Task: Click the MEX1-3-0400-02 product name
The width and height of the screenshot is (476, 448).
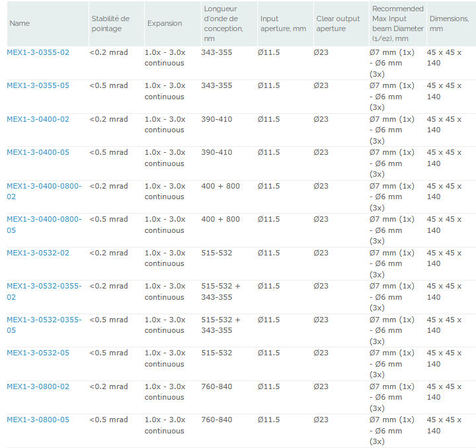Action: (x=38, y=119)
